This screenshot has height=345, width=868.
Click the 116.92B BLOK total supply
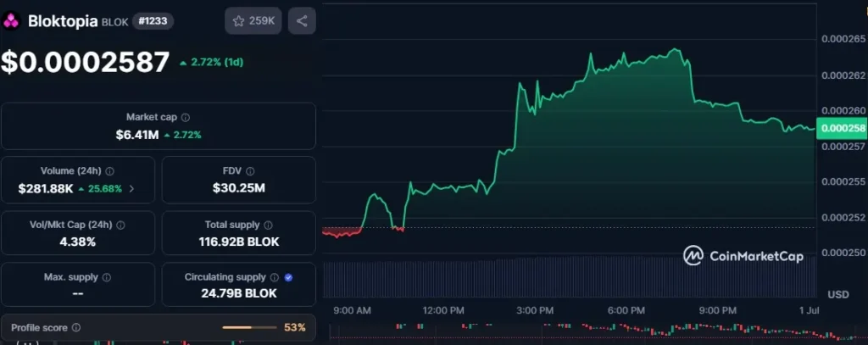[238, 242]
